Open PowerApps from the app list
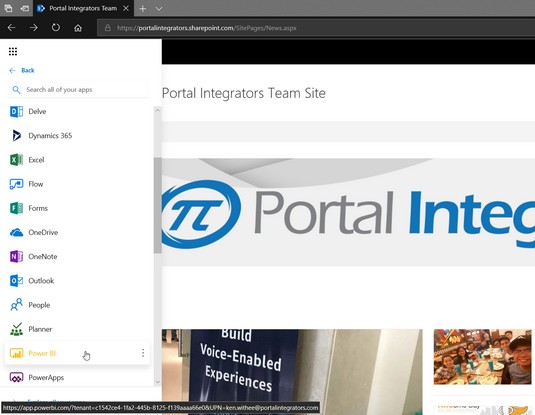The height and width of the screenshot is (415, 535). [x=77, y=377]
